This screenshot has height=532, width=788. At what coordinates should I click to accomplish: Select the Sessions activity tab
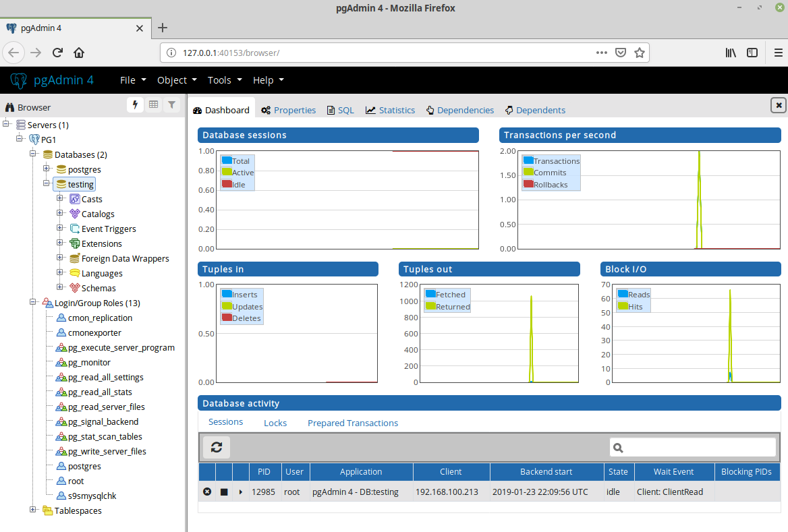coord(225,422)
